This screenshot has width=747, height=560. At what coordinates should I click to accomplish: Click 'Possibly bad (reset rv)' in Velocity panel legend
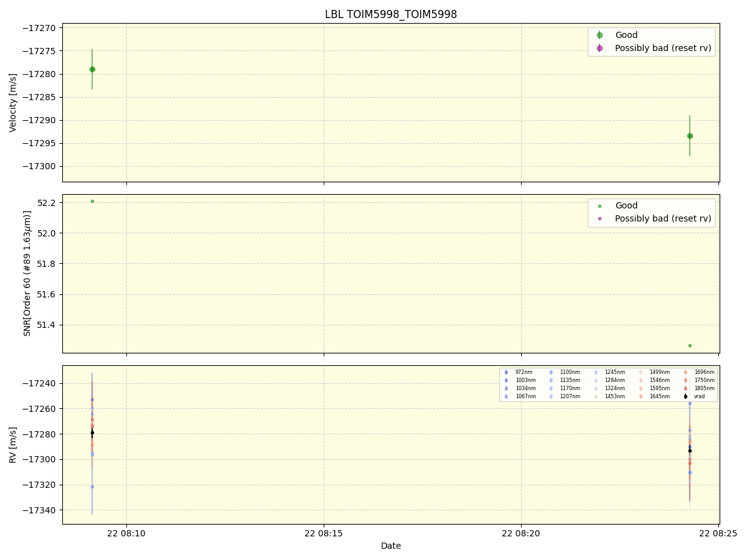663,48
